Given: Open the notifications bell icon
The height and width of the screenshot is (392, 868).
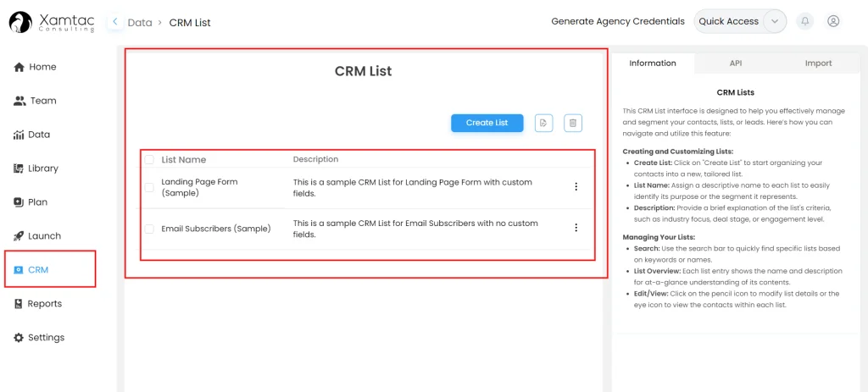Looking at the screenshot, I should pyautogui.click(x=804, y=21).
